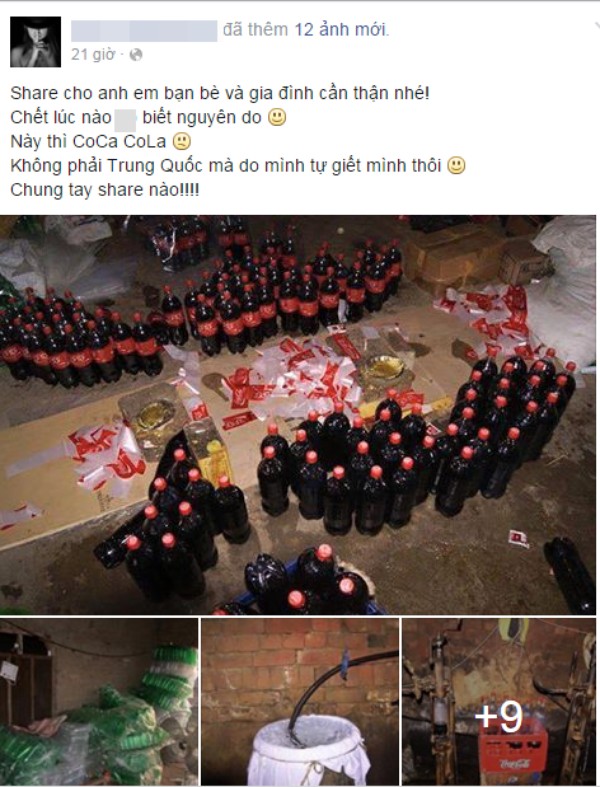Open the green bottle caps thumbnail
The image size is (600, 787).
[x=99, y=702]
